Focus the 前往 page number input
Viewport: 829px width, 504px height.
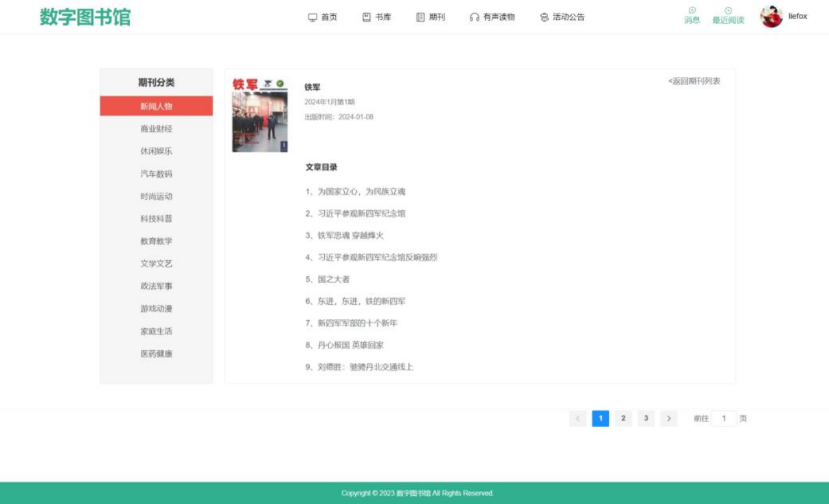(x=724, y=418)
